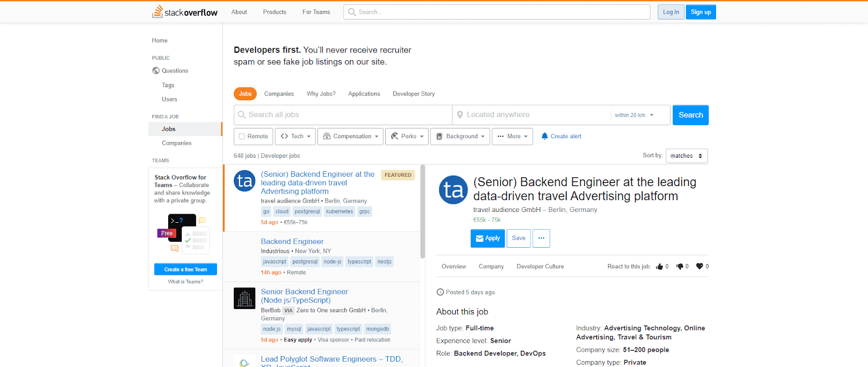
Task: Open the three-dots menu beside Save
Action: pyautogui.click(x=541, y=239)
